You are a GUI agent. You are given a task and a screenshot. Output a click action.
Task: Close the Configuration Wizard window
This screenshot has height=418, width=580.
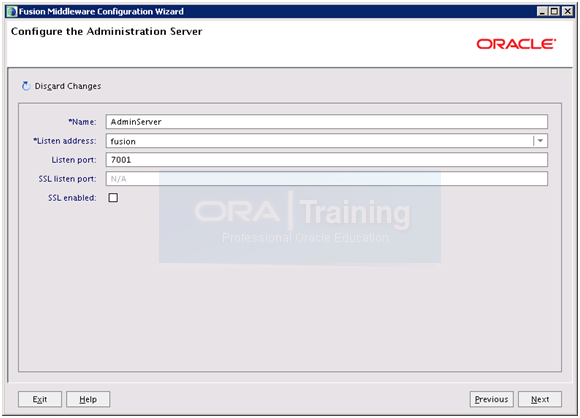[567, 11]
